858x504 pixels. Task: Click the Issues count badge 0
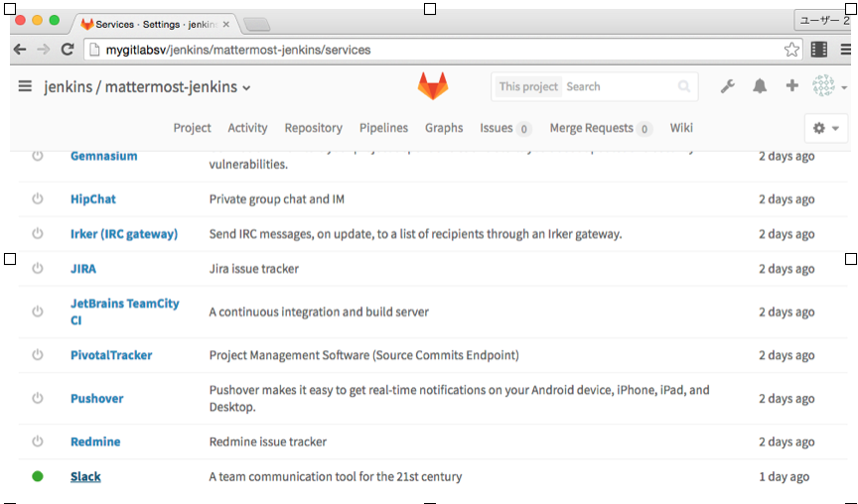(523, 129)
